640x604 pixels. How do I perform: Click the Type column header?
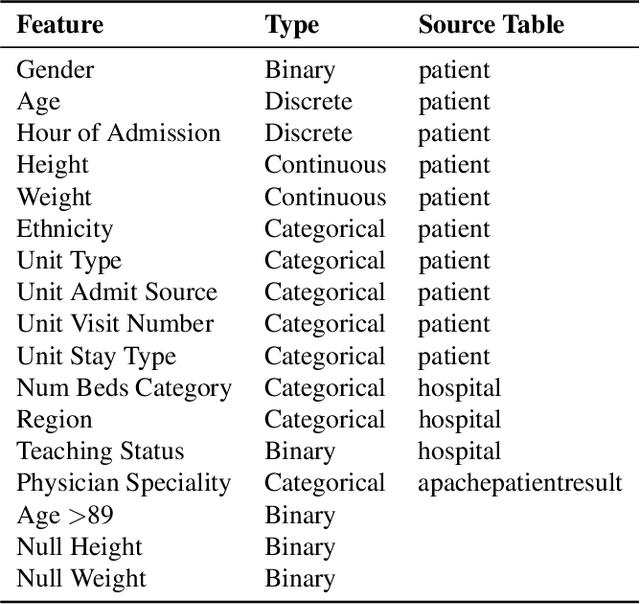292,25
